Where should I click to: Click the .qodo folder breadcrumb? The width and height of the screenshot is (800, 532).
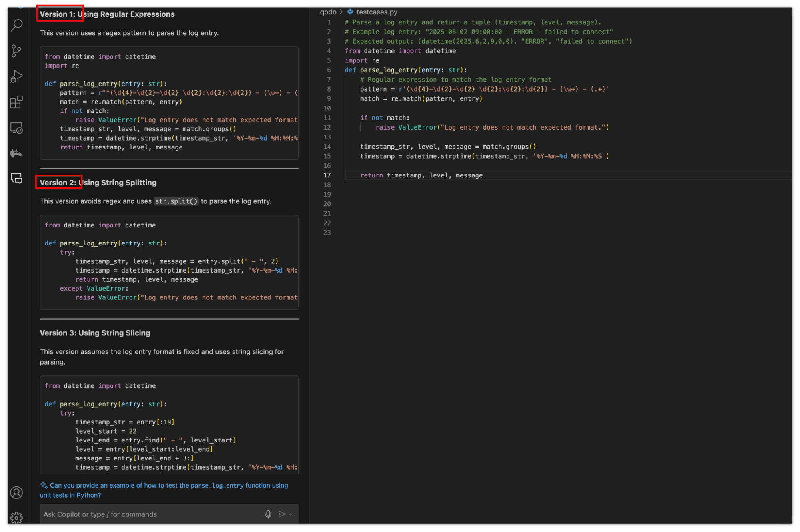coord(327,12)
